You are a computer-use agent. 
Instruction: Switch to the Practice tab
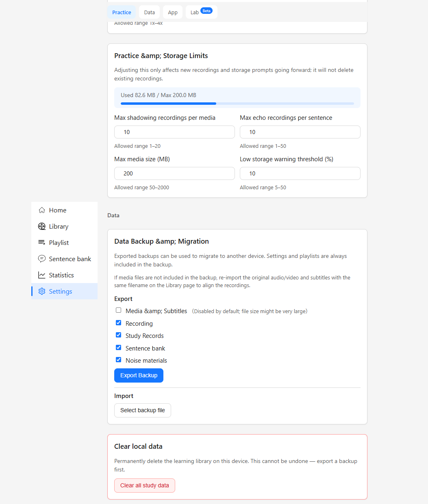[x=122, y=12]
